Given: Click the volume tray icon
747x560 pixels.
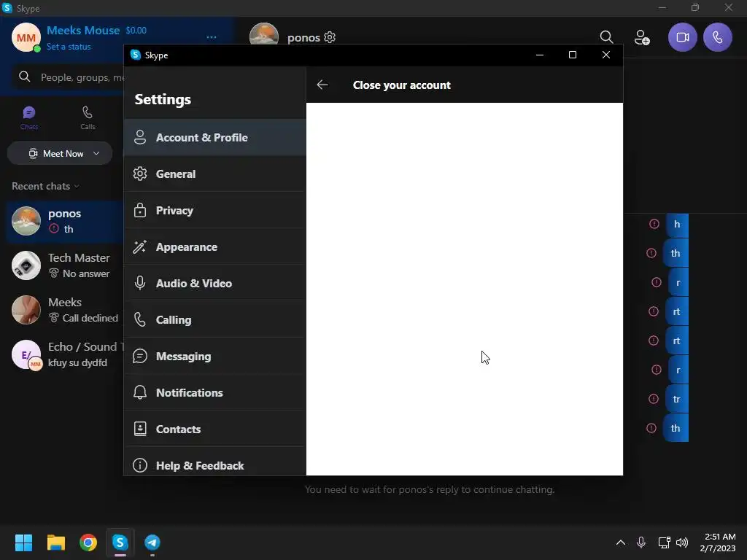Looking at the screenshot, I should [x=682, y=542].
